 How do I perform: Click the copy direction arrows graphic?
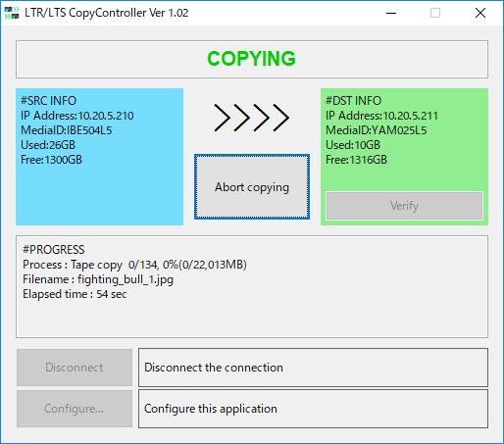(x=252, y=118)
